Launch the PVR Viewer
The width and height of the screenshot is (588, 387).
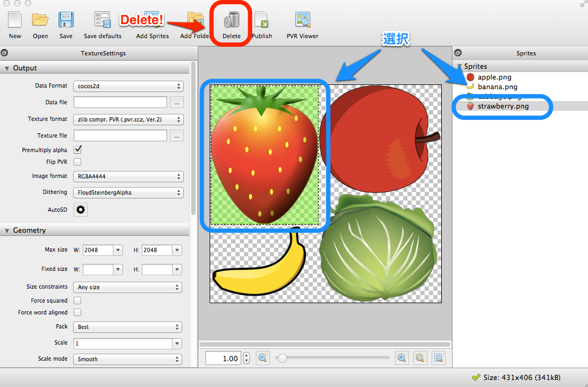(303, 20)
